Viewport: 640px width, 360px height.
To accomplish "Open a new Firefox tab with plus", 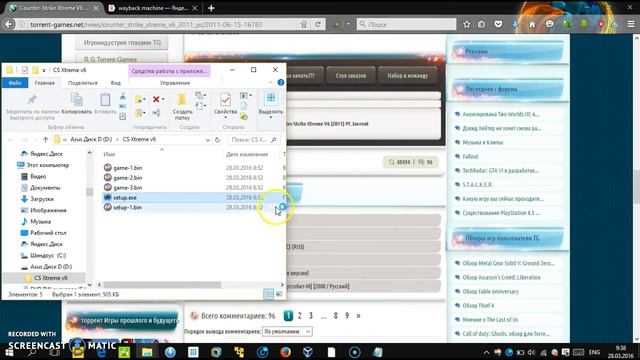I will (x=211, y=8).
